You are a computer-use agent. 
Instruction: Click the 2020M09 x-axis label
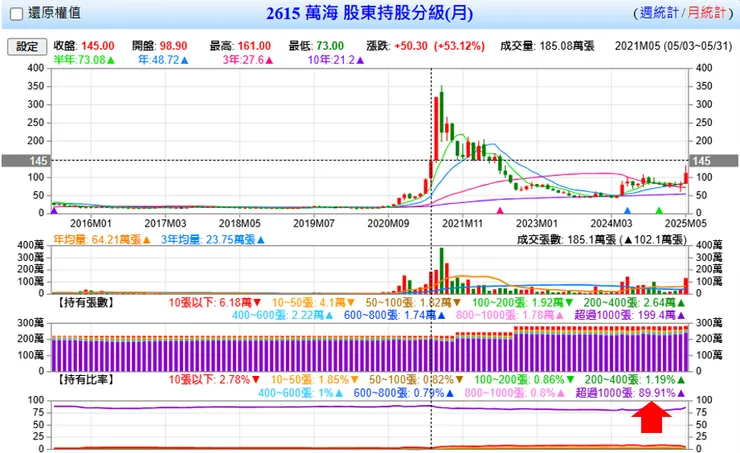pos(388,223)
